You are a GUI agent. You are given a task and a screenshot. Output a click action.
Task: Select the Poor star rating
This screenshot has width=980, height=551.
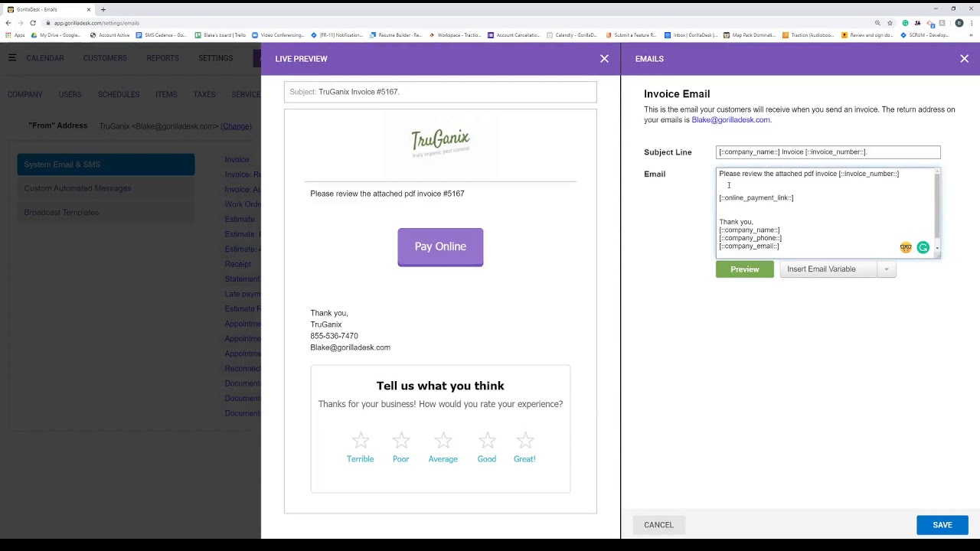pos(400,448)
